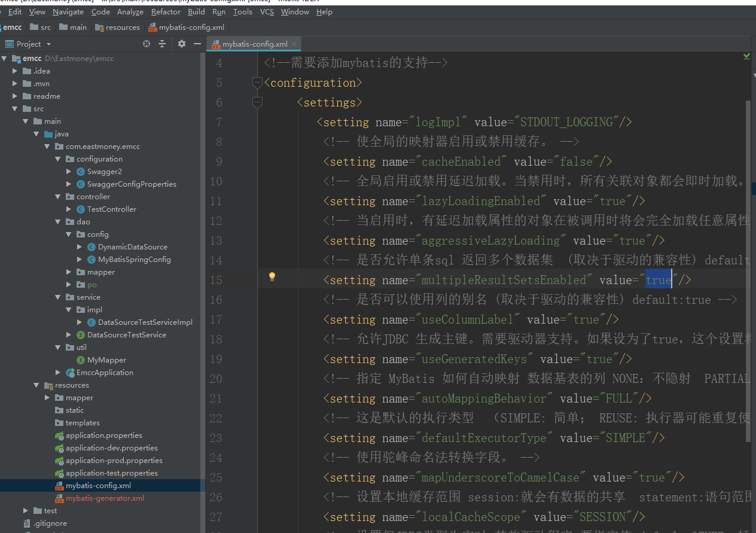Click cacheEnabled attribute on line 9
This screenshot has width=756, height=533.
(461, 162)
